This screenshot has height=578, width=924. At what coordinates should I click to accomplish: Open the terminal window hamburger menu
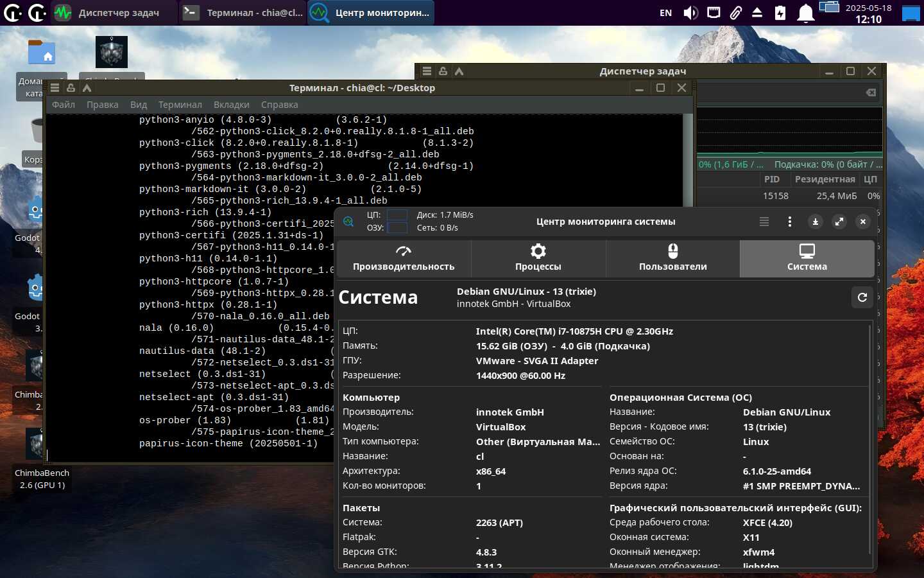coord(55,88)
